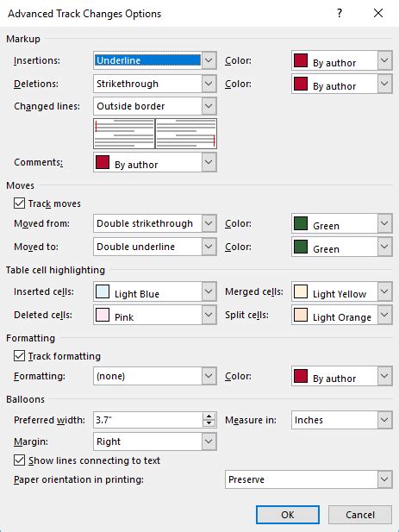Open the Changed lines Outside border dropdown

coord(155,106)
